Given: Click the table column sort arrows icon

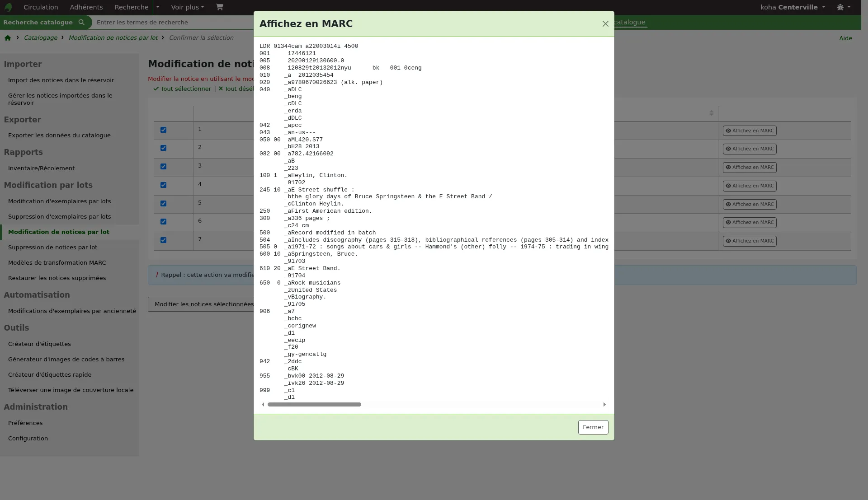Looking at the screenshot, I should tap(711, 113).
